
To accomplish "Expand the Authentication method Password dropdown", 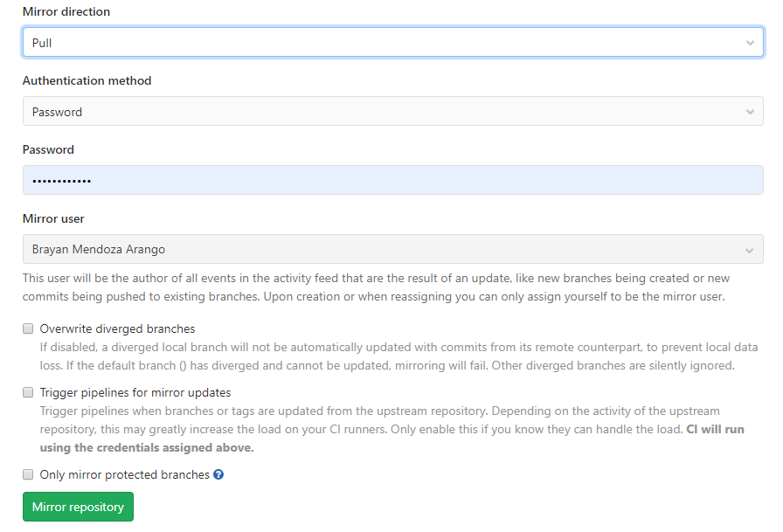I will tap(385, 112).
